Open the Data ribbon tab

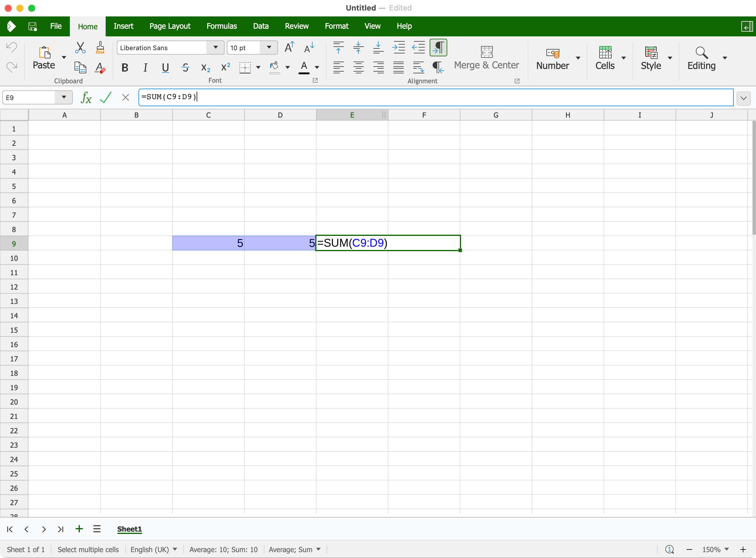tap(260, 26)
